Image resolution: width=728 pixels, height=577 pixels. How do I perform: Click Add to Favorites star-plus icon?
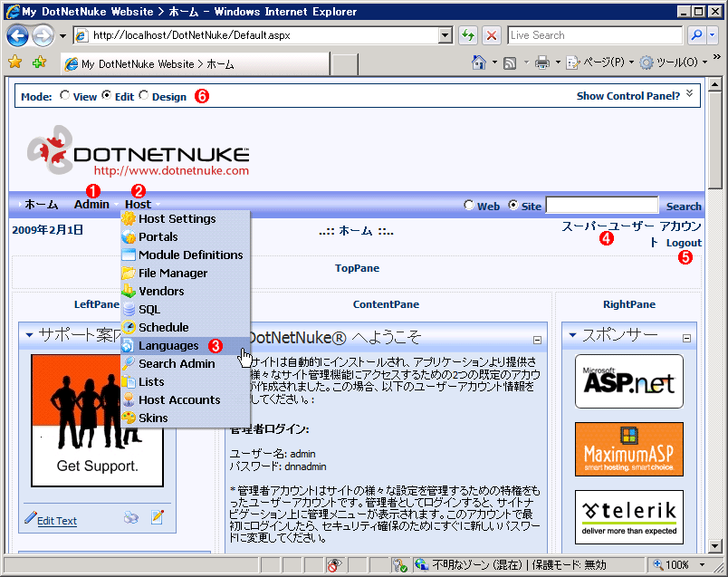point(40,62)
